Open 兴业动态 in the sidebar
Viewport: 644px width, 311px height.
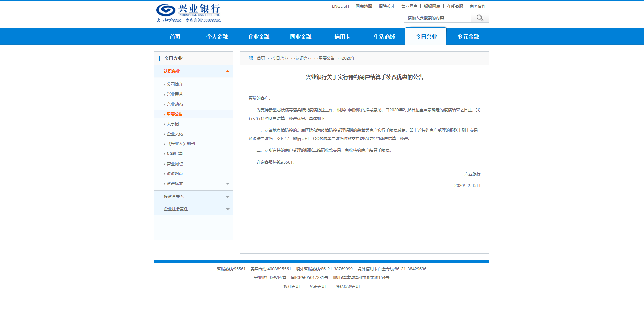click(x=175, y=104)
